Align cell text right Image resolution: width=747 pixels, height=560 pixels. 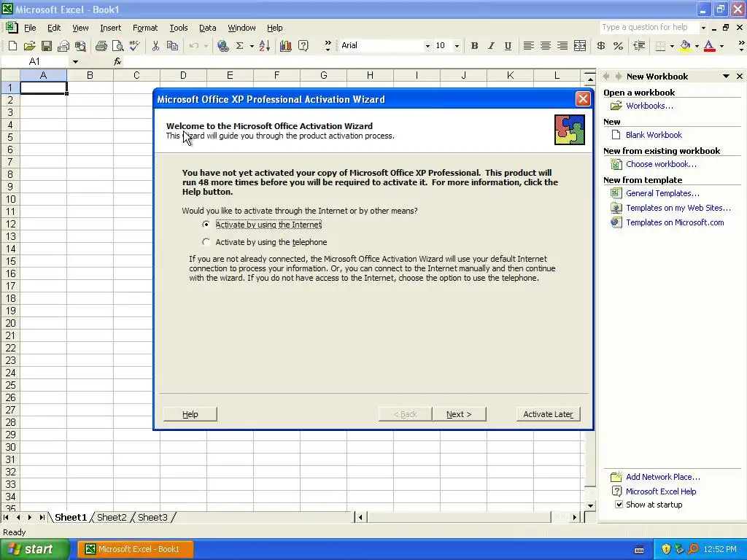562,46
